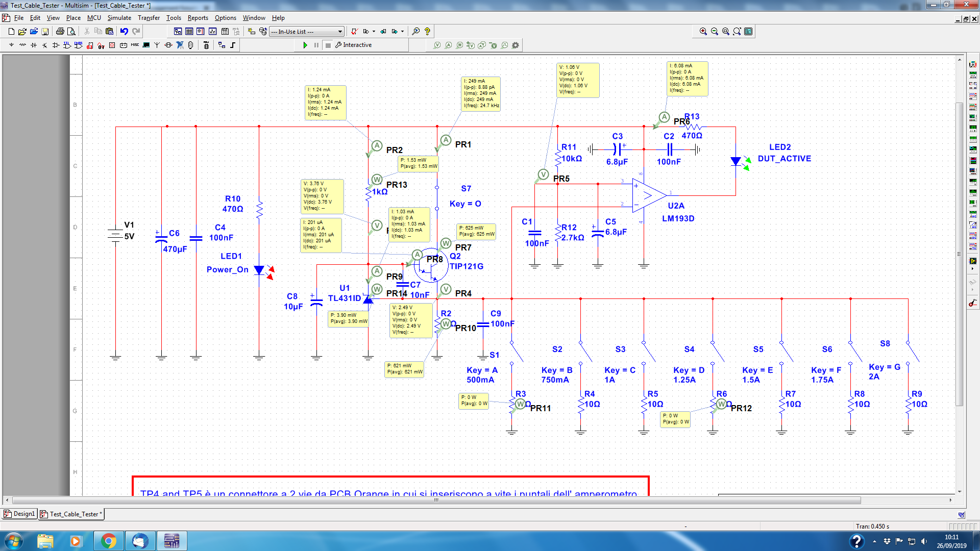Viewport: 980px width, 551px height.
Task: Open File Explorer from taskbar
Action: tap(45, 541)
